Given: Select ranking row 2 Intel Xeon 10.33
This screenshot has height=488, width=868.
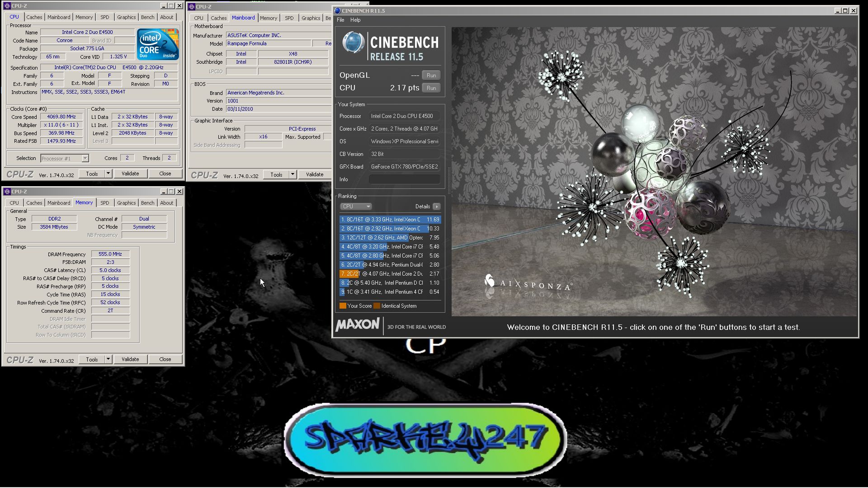Looking at the screenshot, I should click(x=390, y=229).
